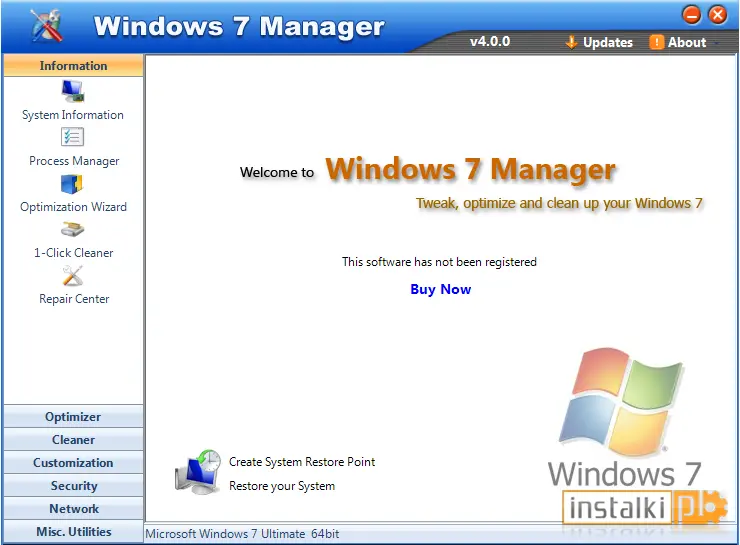Open the Security section
The width and height of the screenshot is (740, 545).
click(x=73, y=486)
